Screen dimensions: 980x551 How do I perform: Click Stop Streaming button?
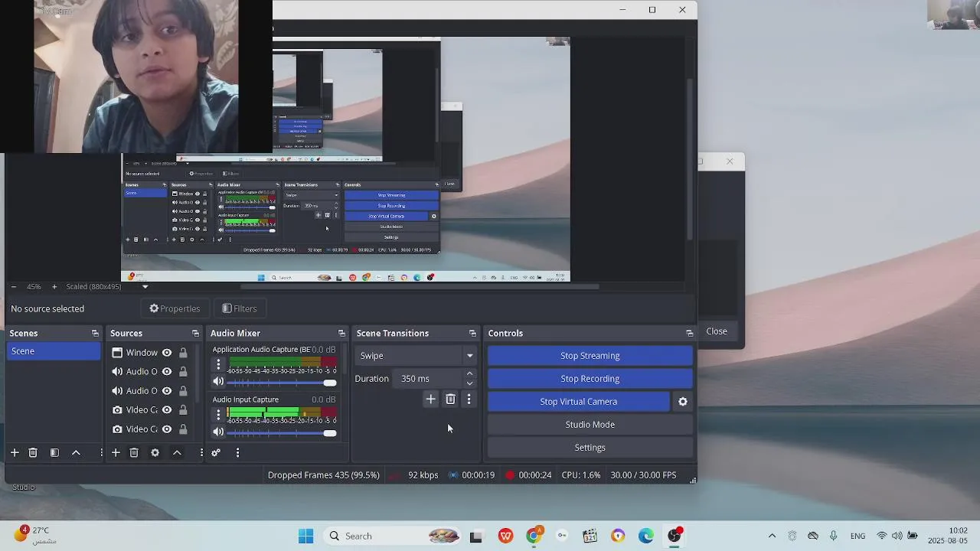pyautogui.click(x=590, y=356)
